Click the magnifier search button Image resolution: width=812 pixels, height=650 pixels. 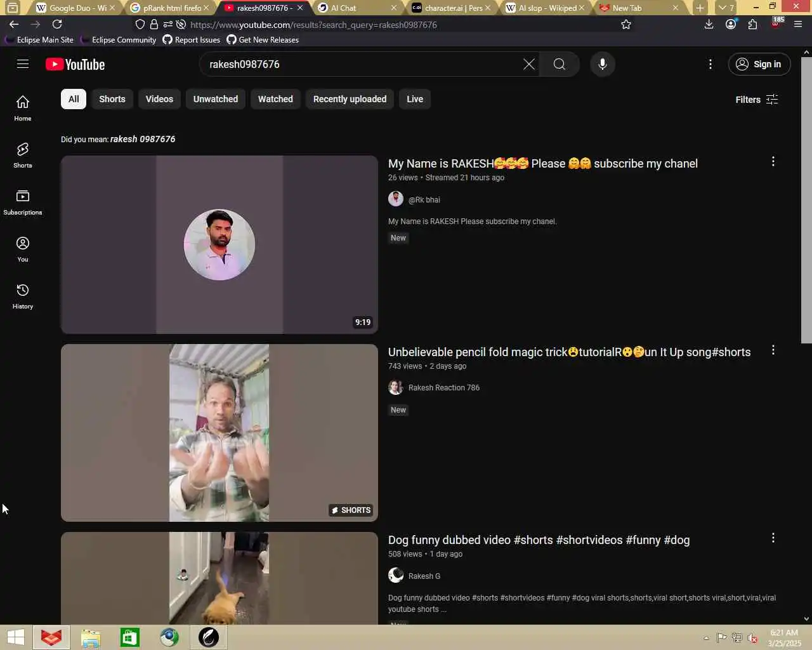559,64
